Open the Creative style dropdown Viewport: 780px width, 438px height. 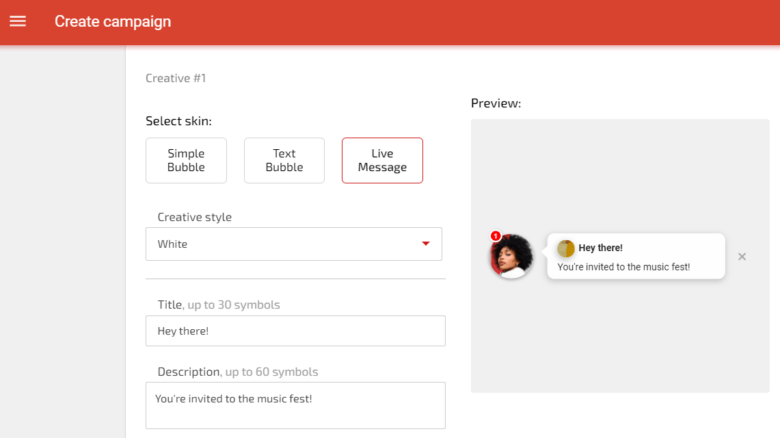[293, 244]
